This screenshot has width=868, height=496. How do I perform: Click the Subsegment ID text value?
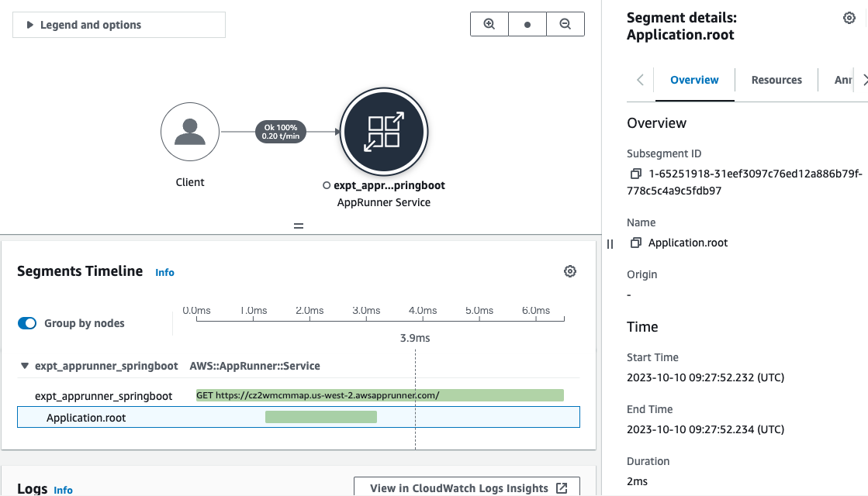(x=745, y=182)
